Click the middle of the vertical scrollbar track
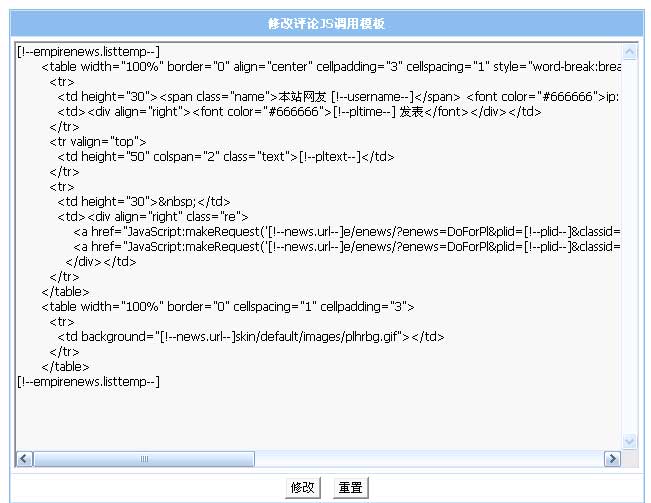This screenshot has height=503, width=651. coord(629,245)
